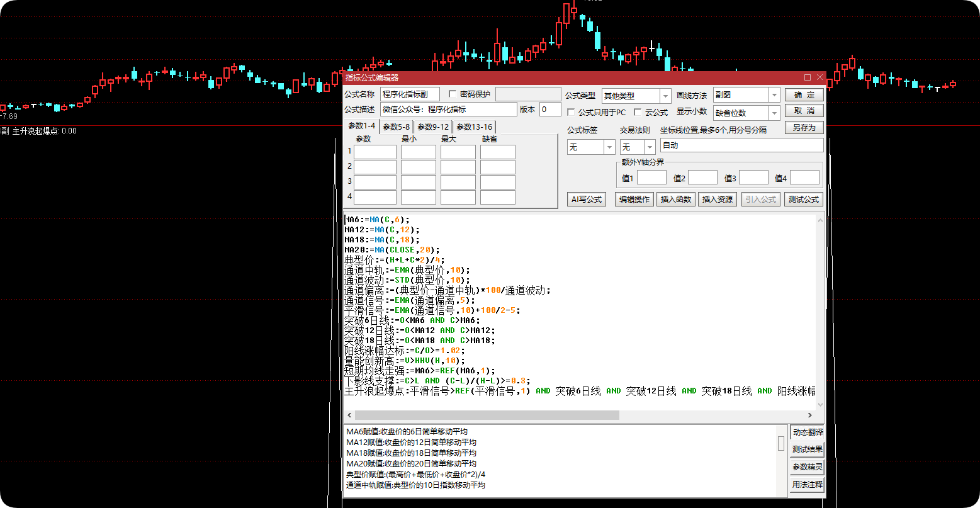
Task: Click the 取消 button
Action: [804, 111]
